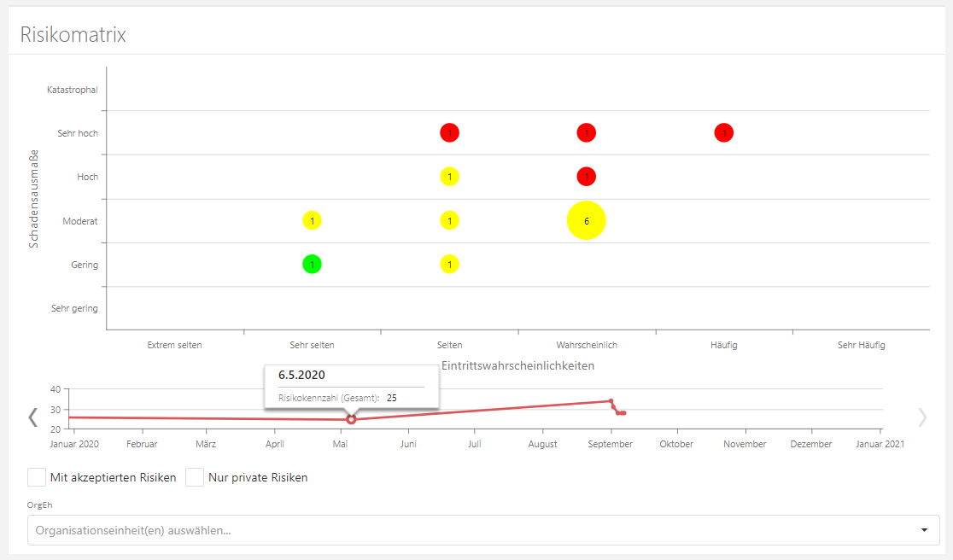The image size is (953, 560).
Task: Click the September peak point on timeline
Action: (x=611, y=400)
